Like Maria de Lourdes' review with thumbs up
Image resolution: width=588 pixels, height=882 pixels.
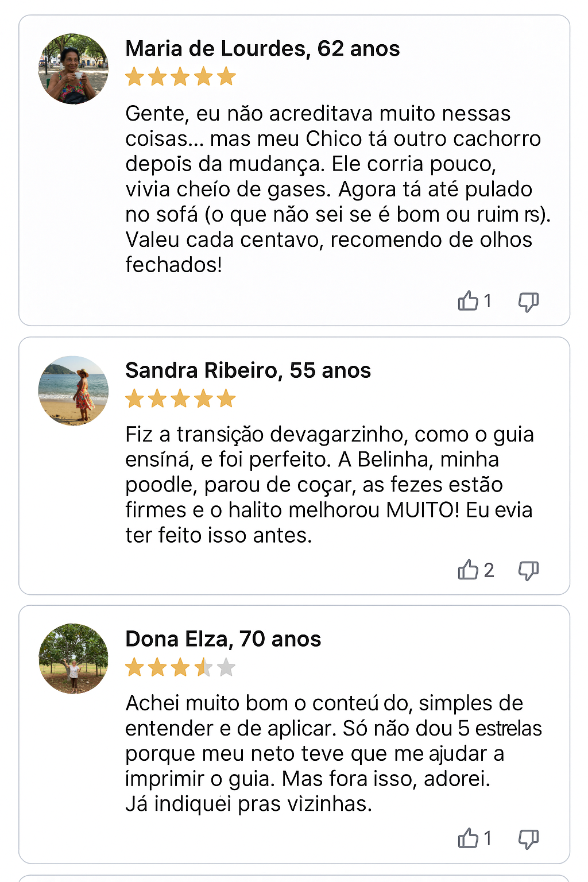pyautogui.click(x=468, y=300)
